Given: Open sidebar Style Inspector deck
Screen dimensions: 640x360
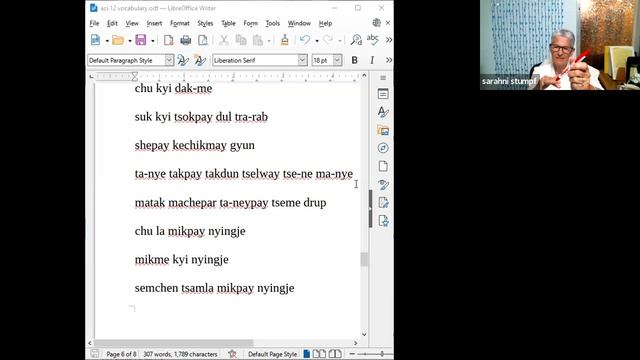Looking at the screenshot, I should (x=383, y=184).
